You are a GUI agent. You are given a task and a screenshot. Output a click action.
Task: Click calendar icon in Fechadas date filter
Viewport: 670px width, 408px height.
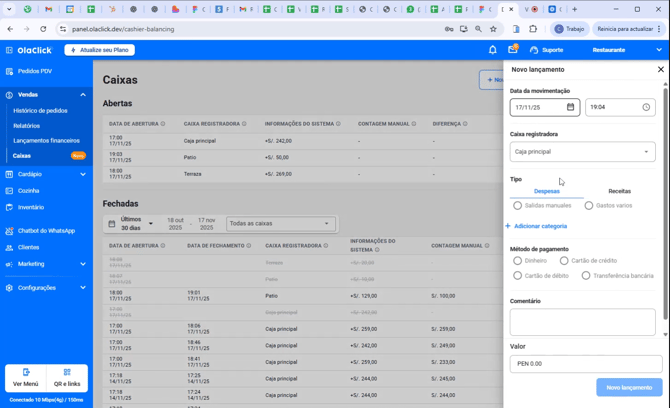pos(112,224)
